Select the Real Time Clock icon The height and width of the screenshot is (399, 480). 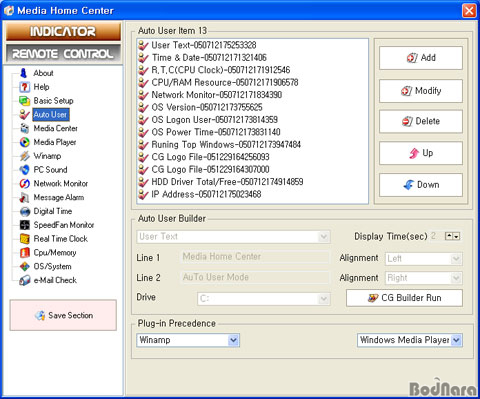tap(24, 239)
